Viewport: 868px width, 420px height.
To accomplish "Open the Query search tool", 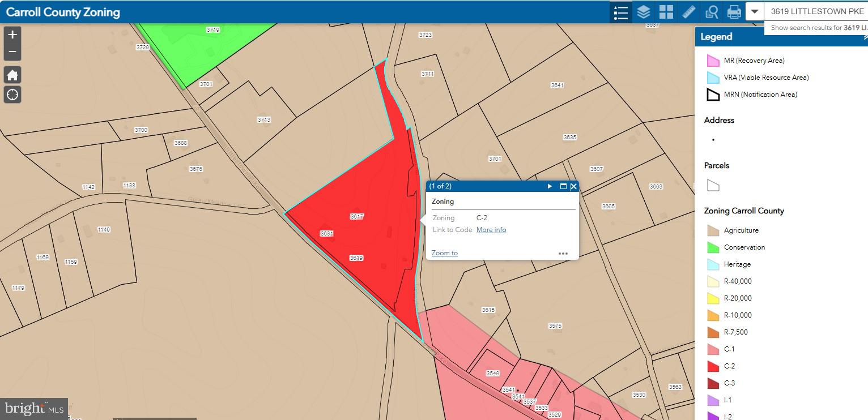I will click(x=711, y=12).
